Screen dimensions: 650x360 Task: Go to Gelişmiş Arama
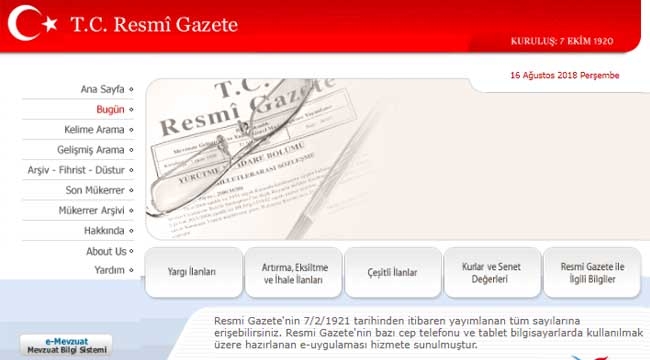tap(91, 150)
